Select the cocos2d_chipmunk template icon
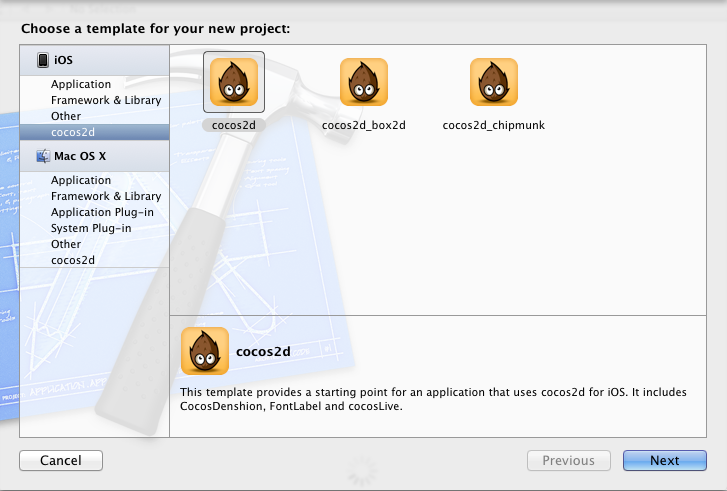This screenshot has height=491, width=727. tap(494, 82)
